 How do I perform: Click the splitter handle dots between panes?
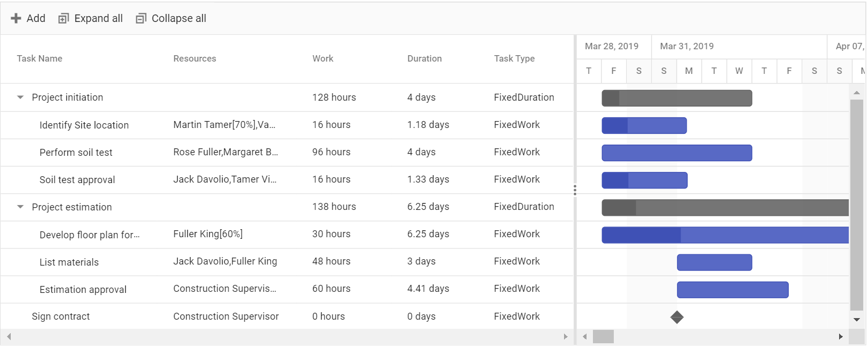[575, 190]
